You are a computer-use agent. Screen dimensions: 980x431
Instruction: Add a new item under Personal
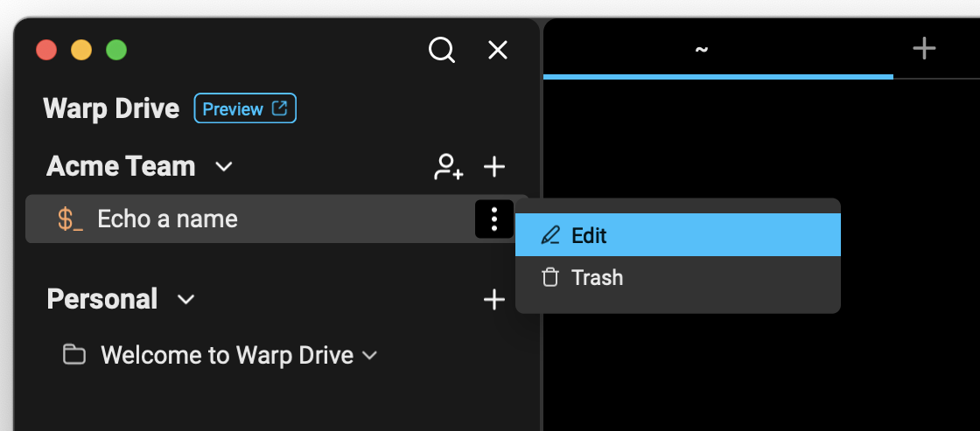[x=494, y=299]
